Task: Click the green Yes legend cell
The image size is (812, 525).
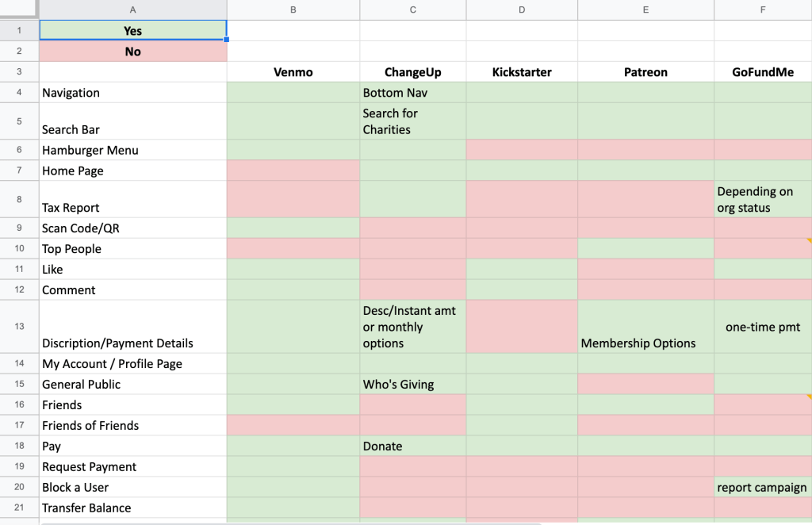Action: [132, 31]
